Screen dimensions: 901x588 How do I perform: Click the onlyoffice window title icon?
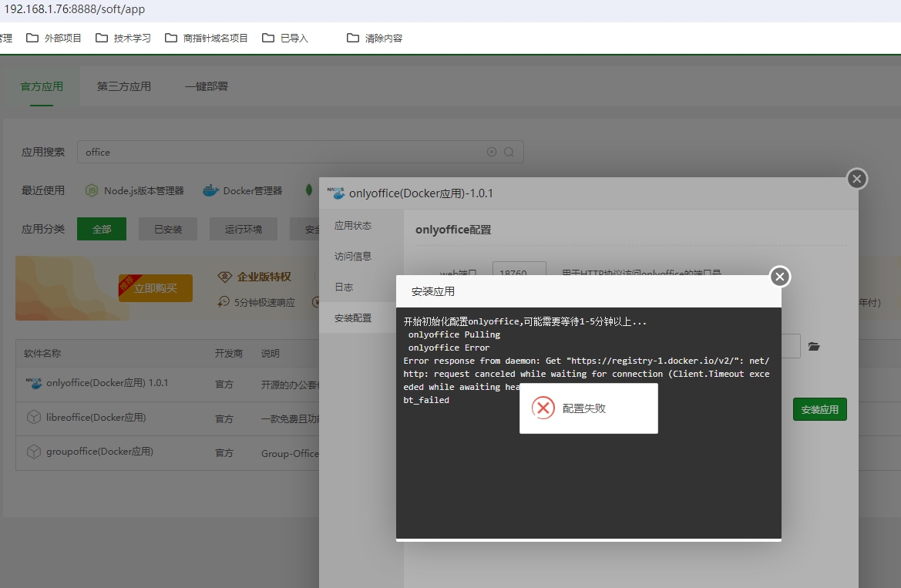pyautogui.click(x=336, y=193)
